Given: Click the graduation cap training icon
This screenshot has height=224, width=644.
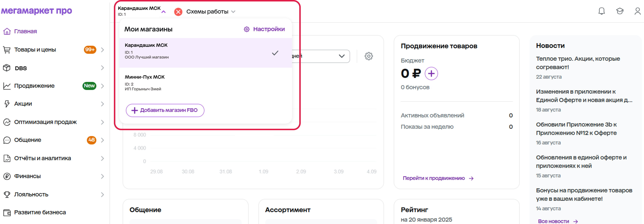Looking at the screenshot, I should pyautogui.click(x=620, y=11).
